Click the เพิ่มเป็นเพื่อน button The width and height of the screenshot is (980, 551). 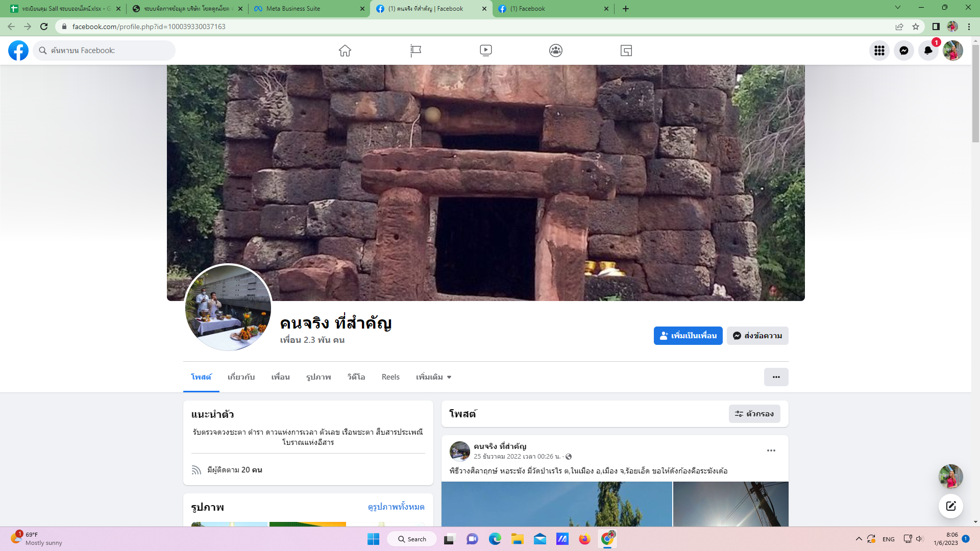688,336
